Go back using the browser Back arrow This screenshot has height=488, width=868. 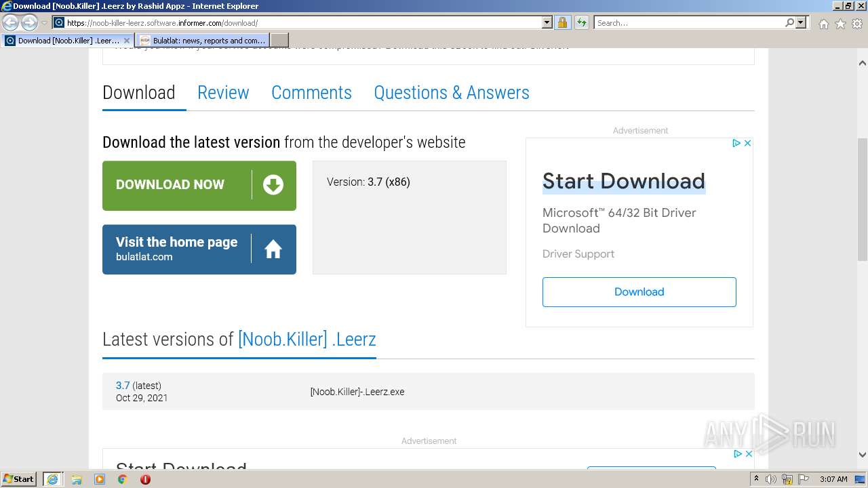tap(11, 22)
